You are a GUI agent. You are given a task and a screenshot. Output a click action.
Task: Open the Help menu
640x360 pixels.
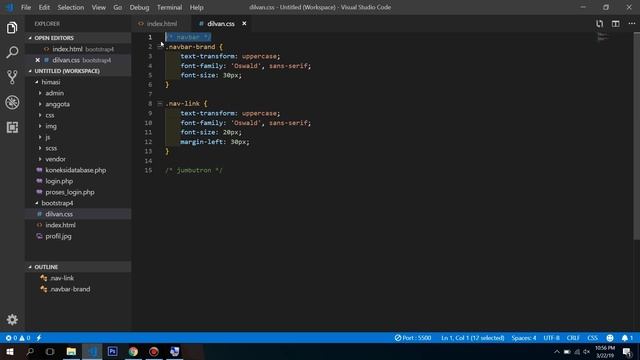click(x=196, y=7)
